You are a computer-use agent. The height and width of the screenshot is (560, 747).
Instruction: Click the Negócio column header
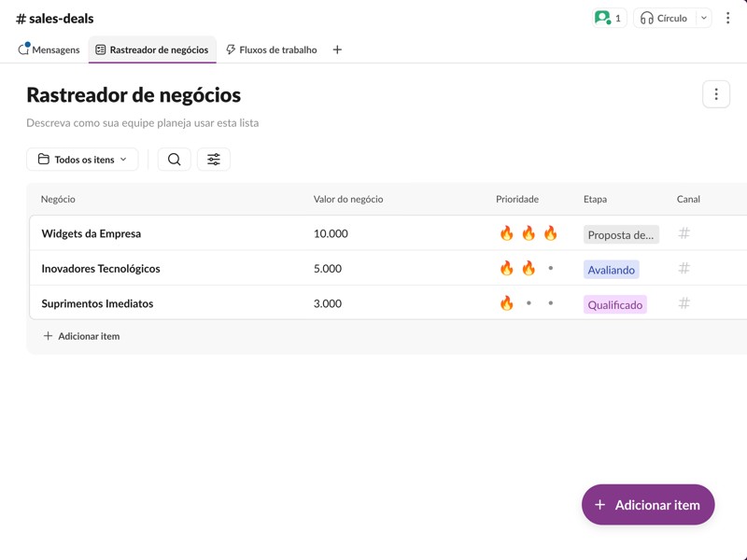point(58,199)
